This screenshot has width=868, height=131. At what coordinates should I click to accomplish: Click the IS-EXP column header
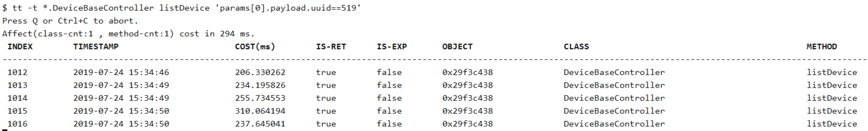(392, 47)
